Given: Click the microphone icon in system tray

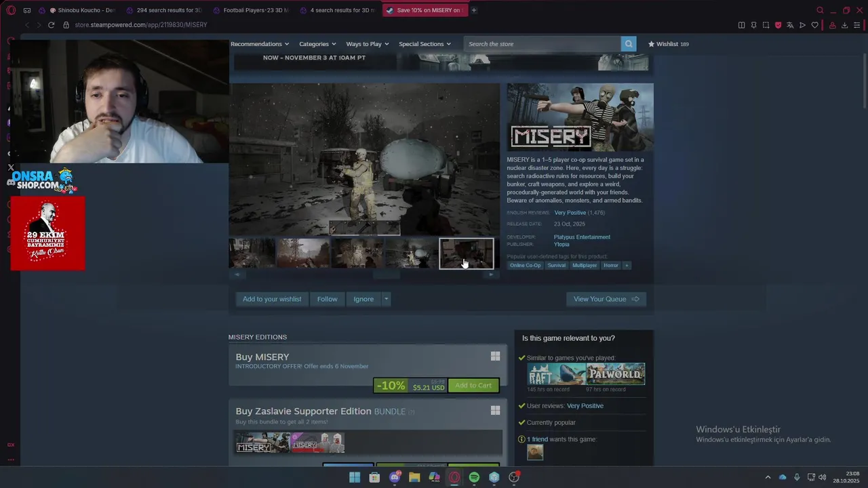Looking at the screenshot, I should (x=797, y=477).
